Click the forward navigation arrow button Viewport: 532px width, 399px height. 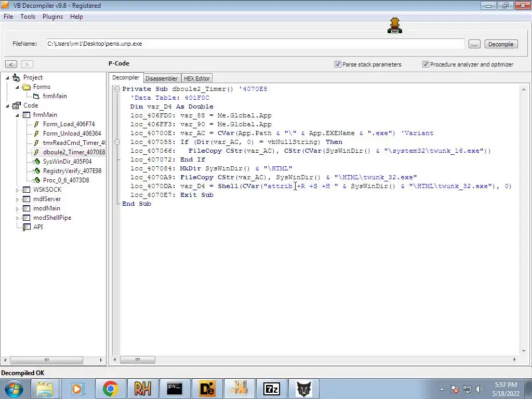tap(27, 64)
